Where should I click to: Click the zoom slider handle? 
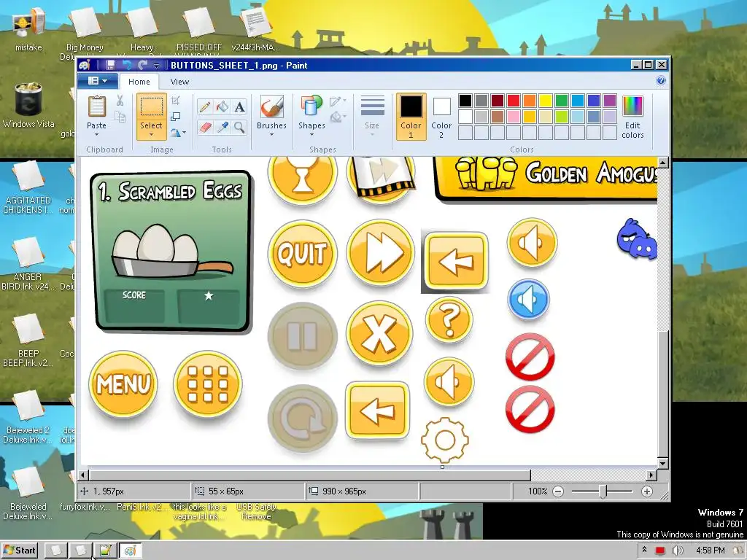(603, 491)
